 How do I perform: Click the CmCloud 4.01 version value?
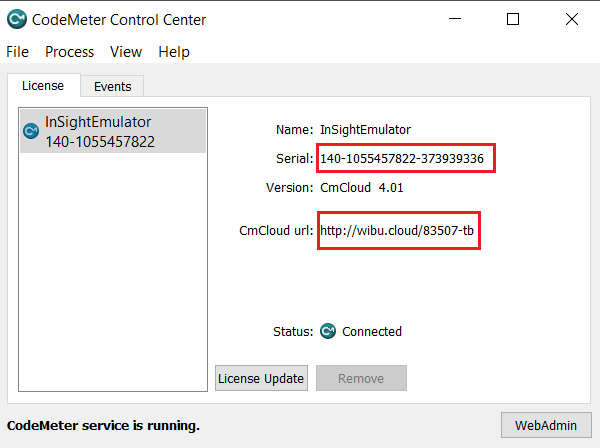[361, 187]
